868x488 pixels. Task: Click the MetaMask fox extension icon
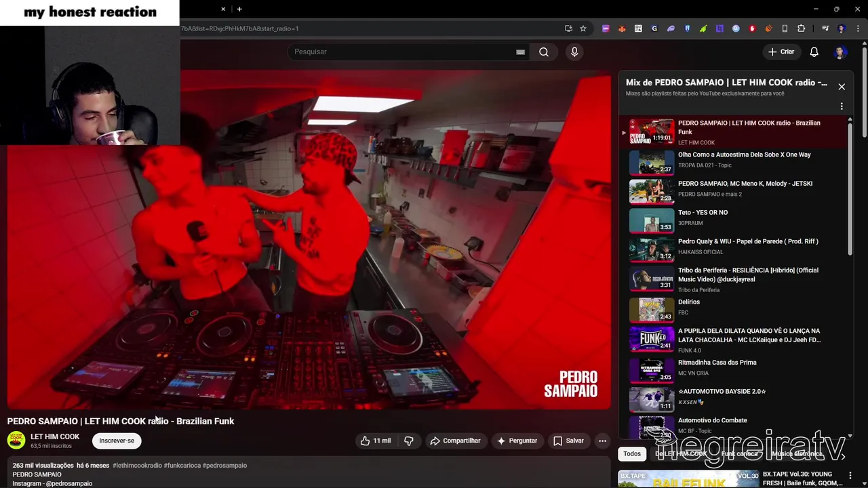click(622, 28)
